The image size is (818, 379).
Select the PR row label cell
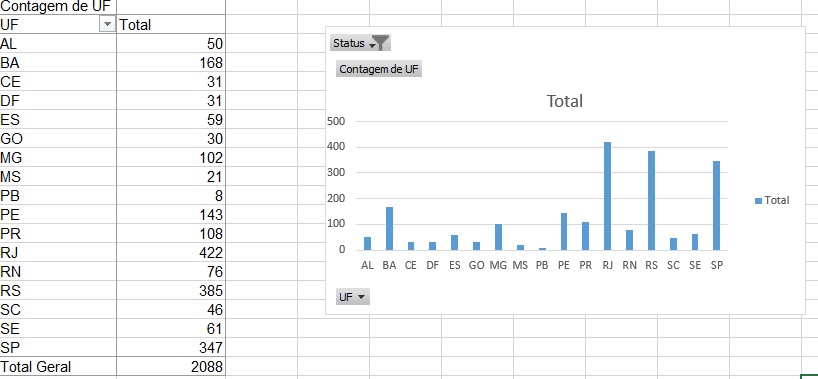tap(58, 233)
